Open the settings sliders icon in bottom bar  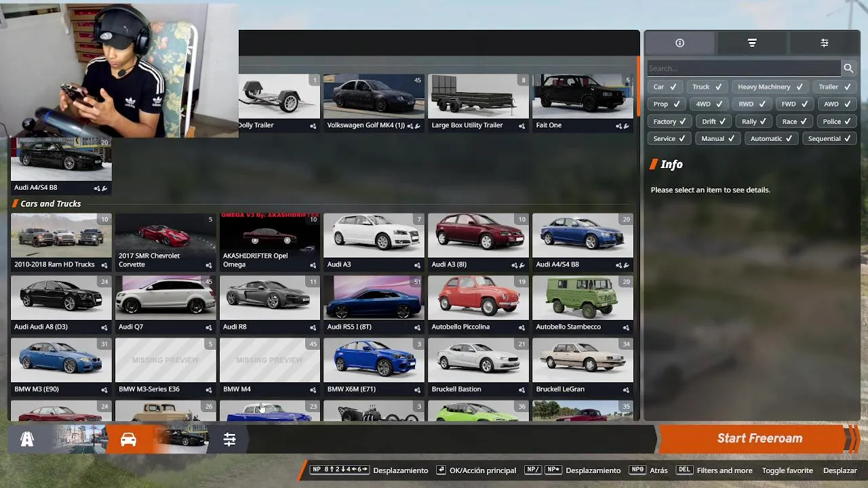coord(229,439)
